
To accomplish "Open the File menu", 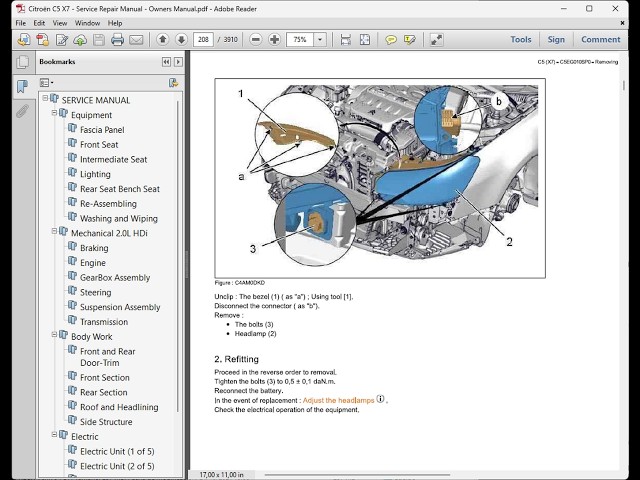I will [20, 23].
